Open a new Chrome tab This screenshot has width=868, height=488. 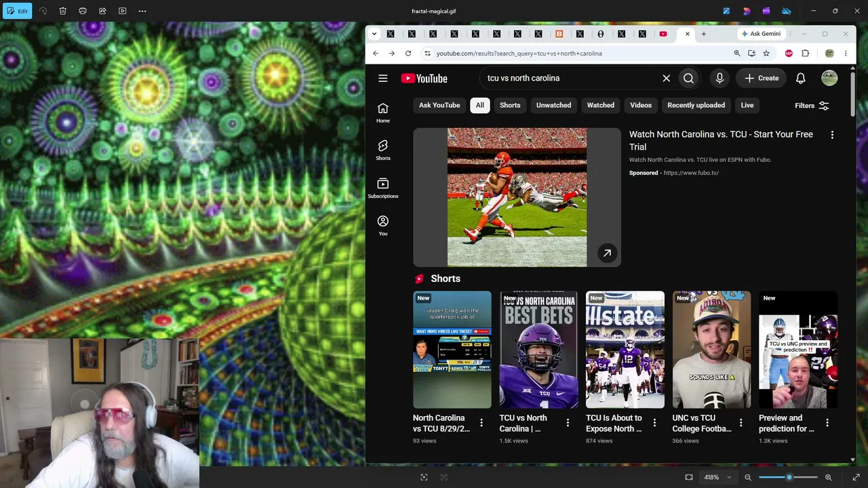pos(703,34)
